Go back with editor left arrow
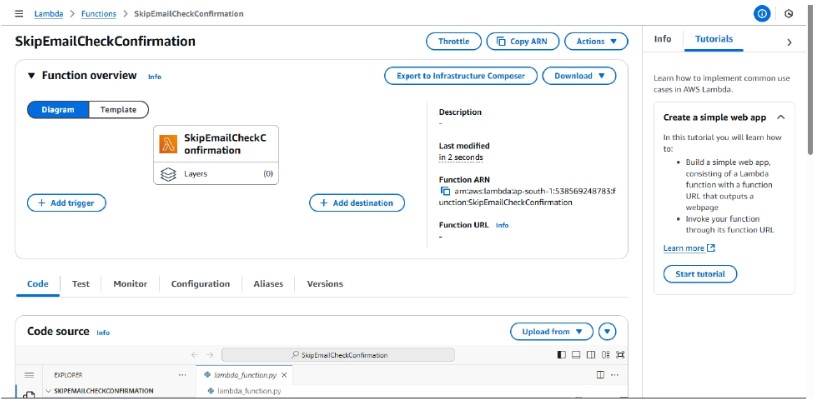 coord(195,355)
